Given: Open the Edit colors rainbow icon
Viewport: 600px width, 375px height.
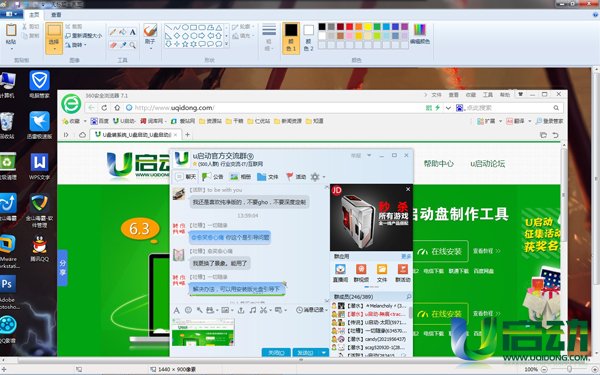Looking at the screenshot, I should point(420,30).
